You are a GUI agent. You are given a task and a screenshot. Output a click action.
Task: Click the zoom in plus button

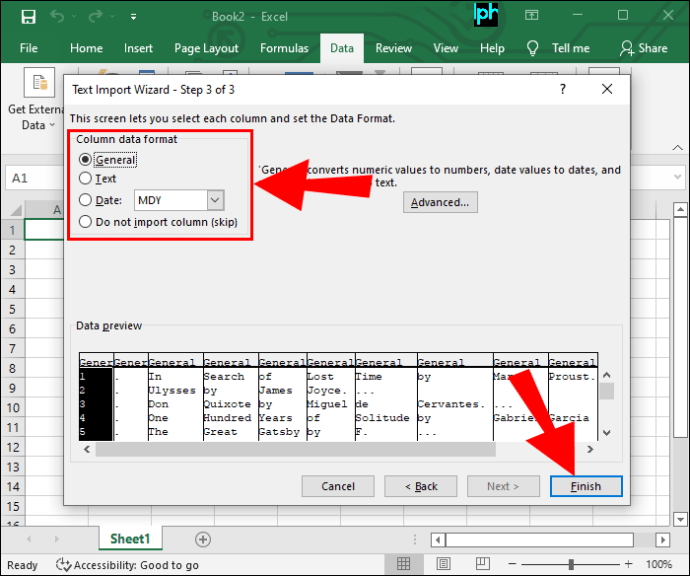click(x=628, y=564)
